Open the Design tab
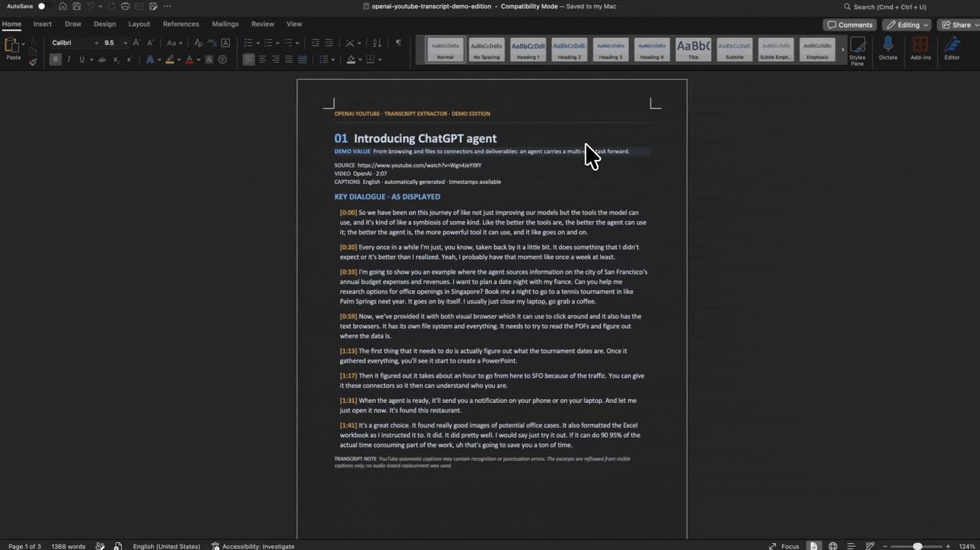Viewport: 980px width, 550px height. coord(105,24)
